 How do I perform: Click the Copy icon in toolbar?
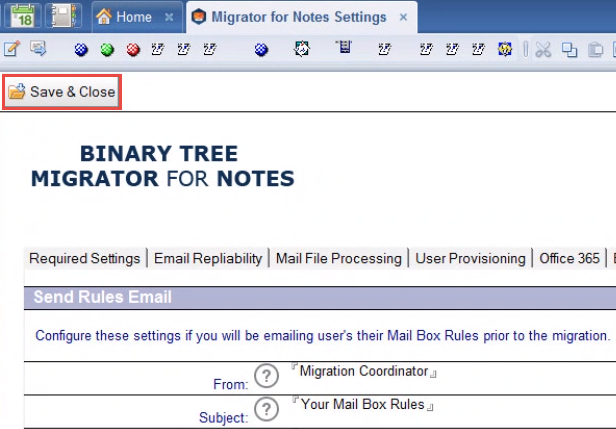pos(569,50)
